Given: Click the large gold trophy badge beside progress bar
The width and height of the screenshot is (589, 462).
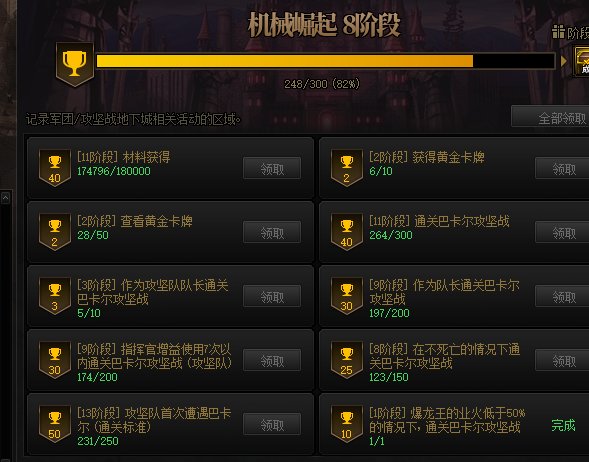Looking at the screenshot, I should 74,65.
